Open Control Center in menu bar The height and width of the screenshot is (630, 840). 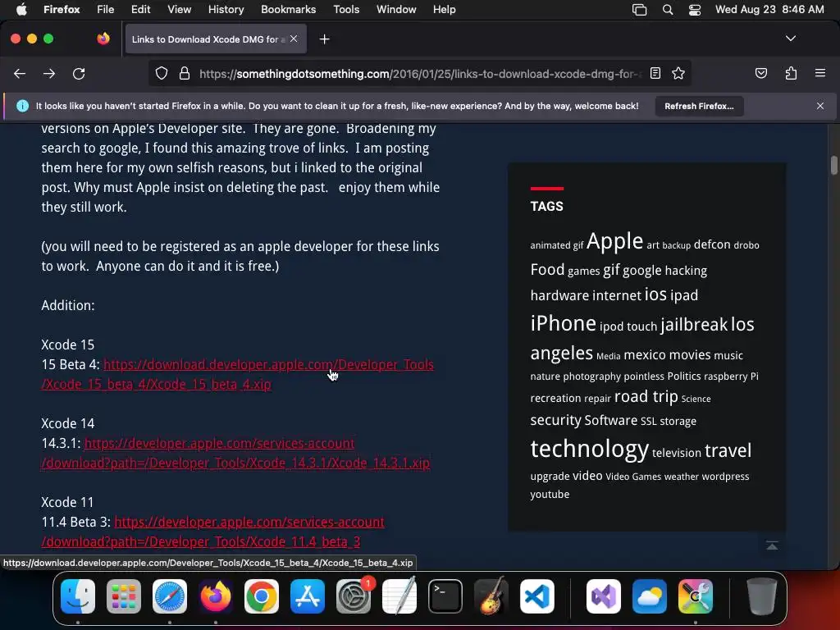694,10
